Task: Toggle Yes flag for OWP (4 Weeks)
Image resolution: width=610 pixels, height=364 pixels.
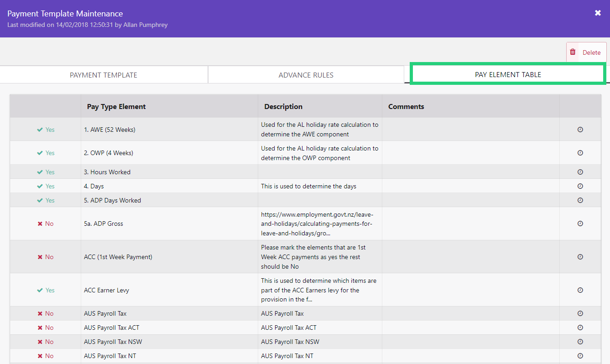Action: pyautogui.click(x=46, y=153)
